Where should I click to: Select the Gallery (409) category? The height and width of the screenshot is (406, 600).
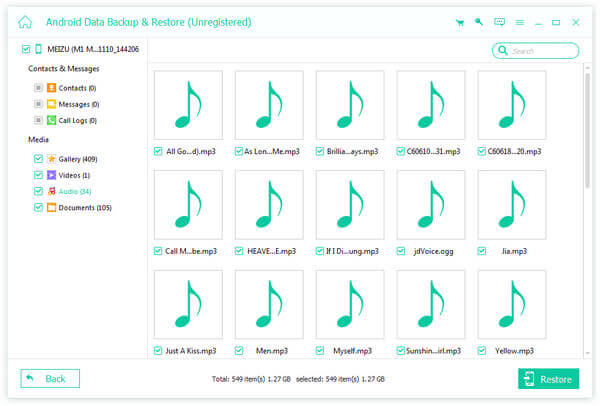(76, 158)
